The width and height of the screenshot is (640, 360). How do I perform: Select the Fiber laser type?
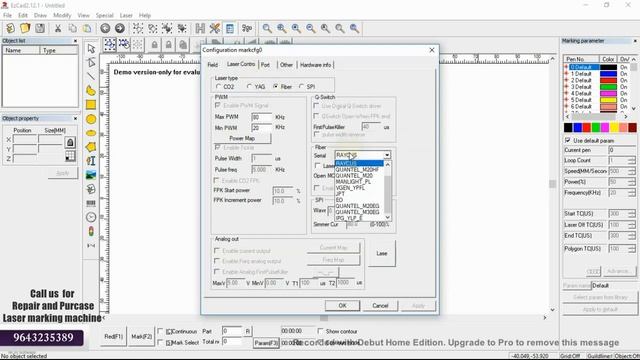tap(276, 87)
